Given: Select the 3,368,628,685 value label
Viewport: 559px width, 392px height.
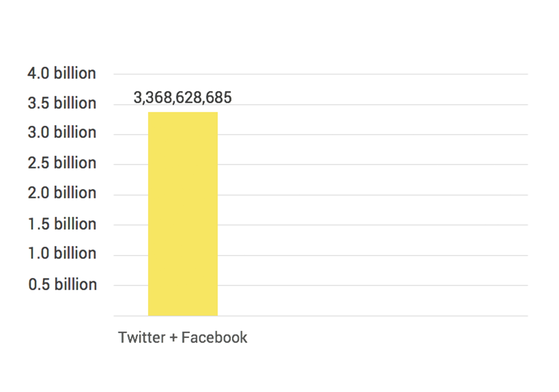Looking at the screenshot, I should [183, 98].
